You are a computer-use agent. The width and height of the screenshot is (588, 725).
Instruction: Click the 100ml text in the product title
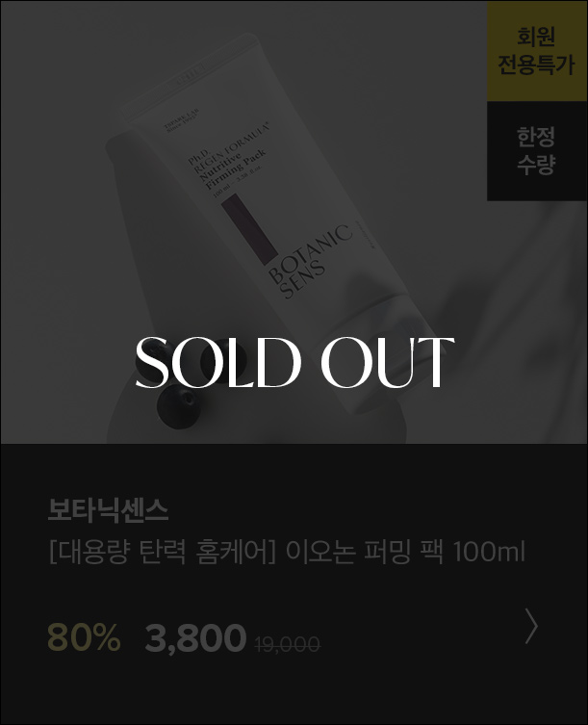[x=489, y=551]
